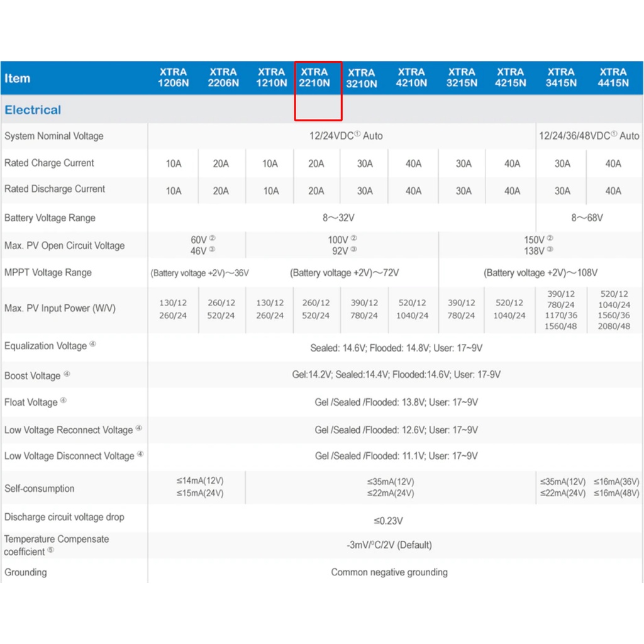Select "Max. PV Input Power (W/V)" row label
Image resolution: width=644 pixels, height=644 pixels.
tap(60, 308)
